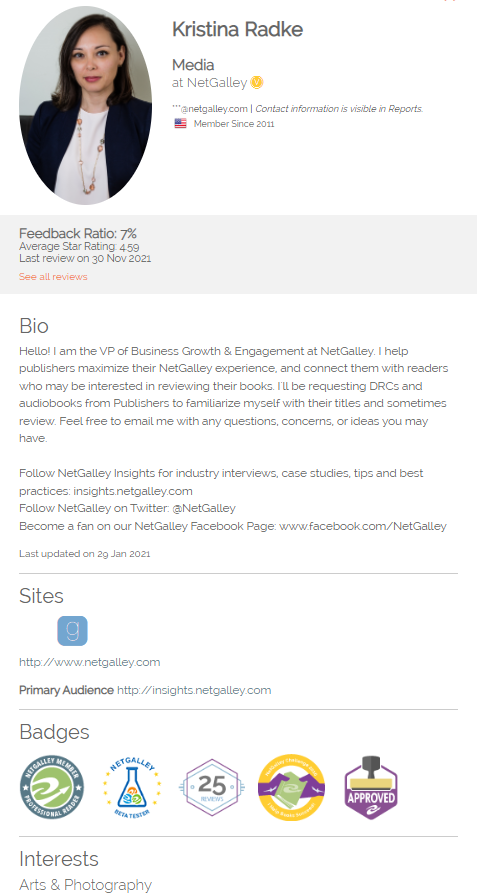Click the Bio section heading

[x=34, y=326]
